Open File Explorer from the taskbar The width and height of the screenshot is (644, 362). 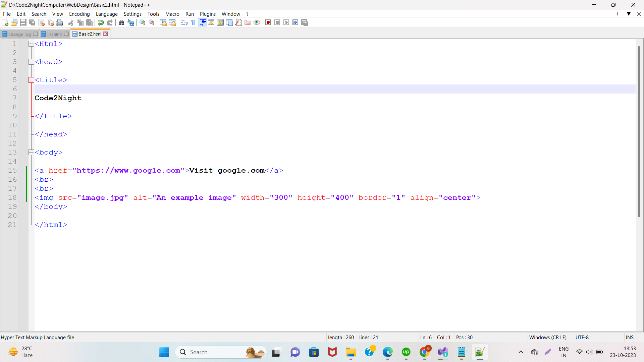coord(351,352)
